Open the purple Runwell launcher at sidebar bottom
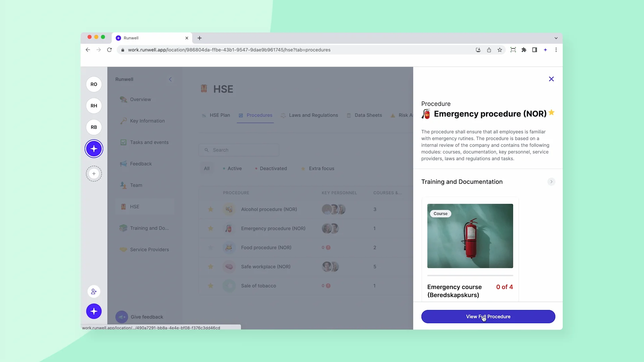Image resolution: width=644 pixels, height=362 pixels. [x=94, y=311]
